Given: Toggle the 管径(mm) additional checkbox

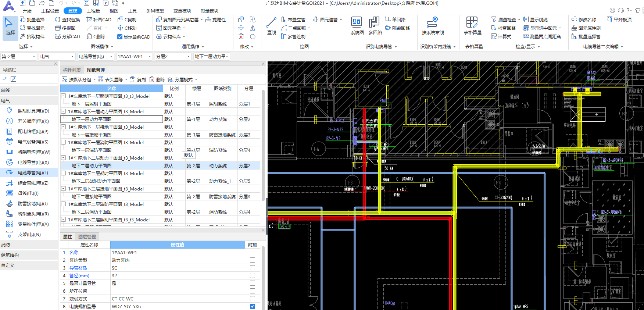Looking at the screenshot, I should pyautogui.click(x=253, y=275).
